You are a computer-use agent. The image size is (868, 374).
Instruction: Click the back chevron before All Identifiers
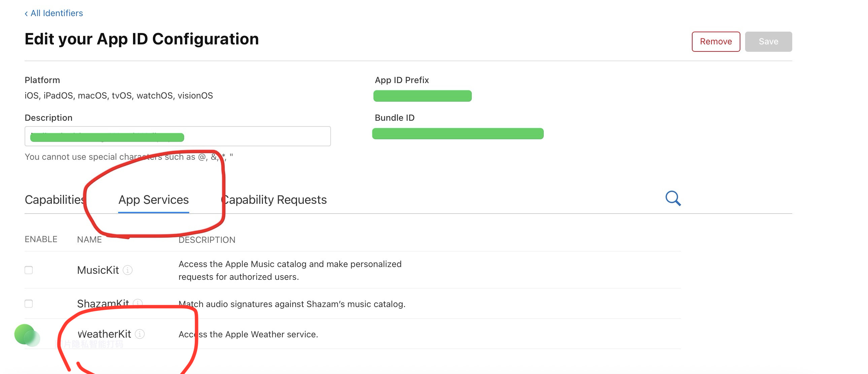pos(27,13)
